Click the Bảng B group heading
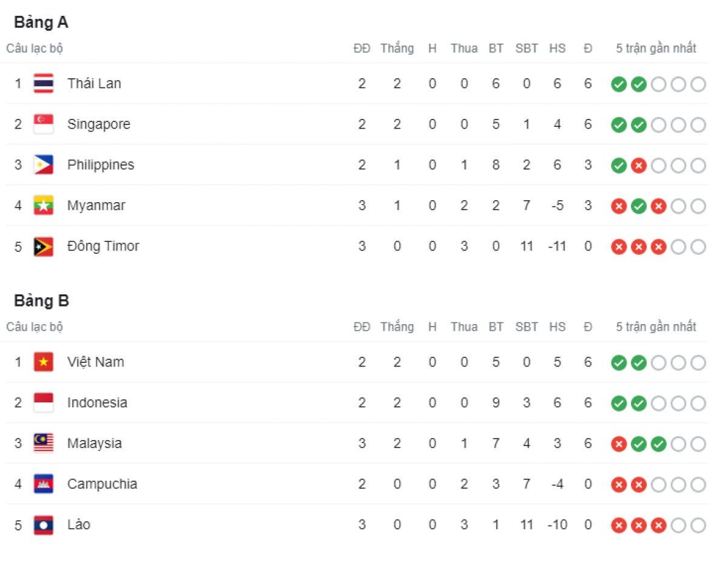 [41, 301]
